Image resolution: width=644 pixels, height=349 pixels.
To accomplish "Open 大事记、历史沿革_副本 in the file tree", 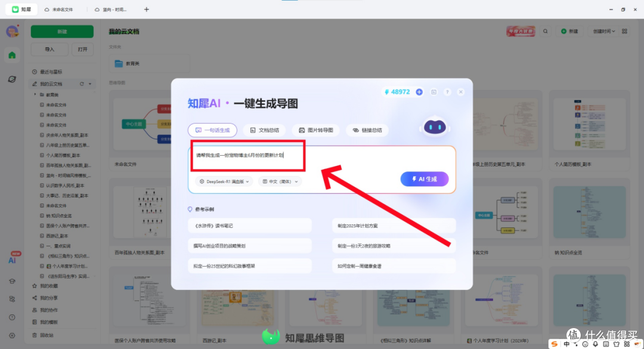I will point(65,196).
